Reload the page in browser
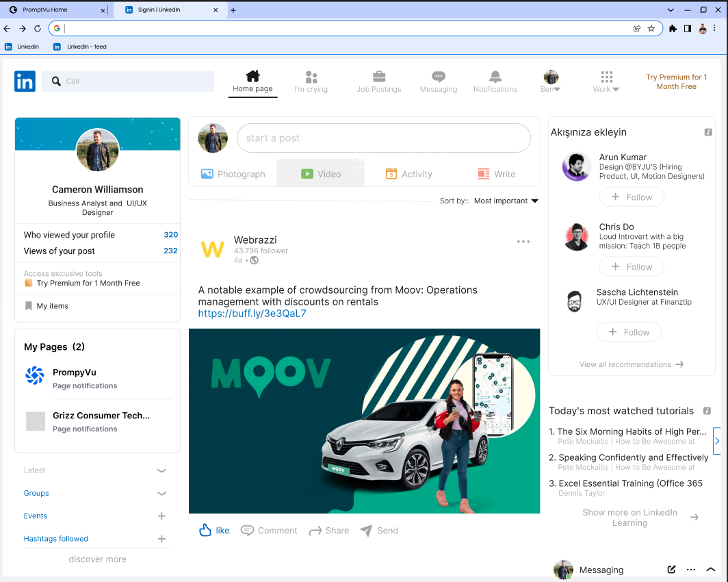 (x=38, y=29)
